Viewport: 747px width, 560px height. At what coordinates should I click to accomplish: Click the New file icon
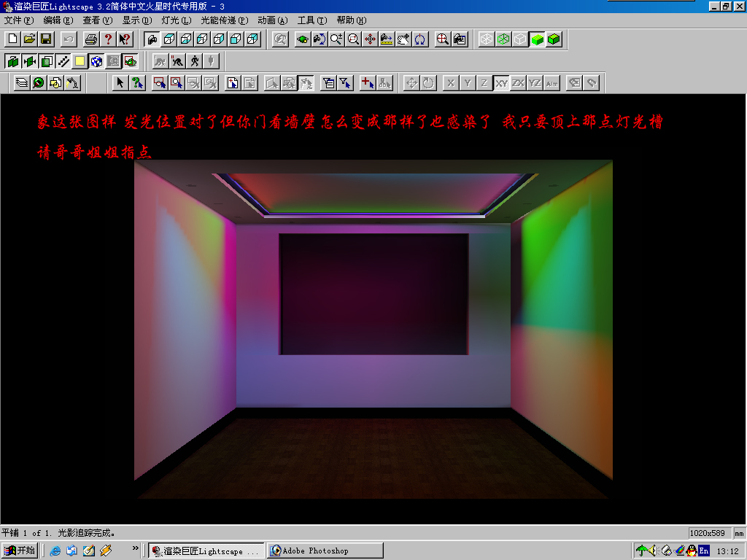point(13,39)
